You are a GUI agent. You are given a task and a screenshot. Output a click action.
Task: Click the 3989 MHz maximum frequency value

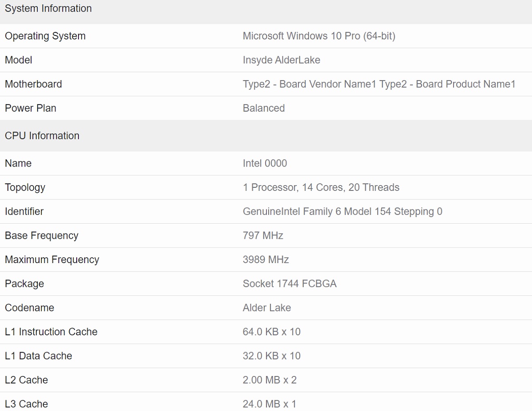click(266, 260)
